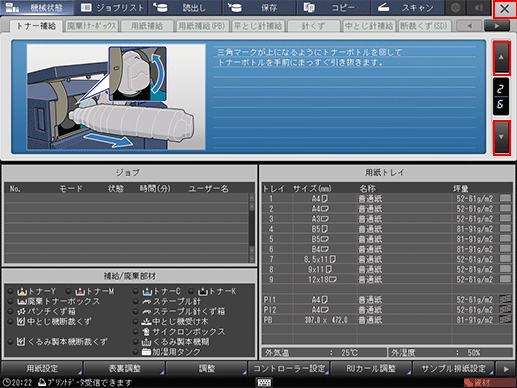Select the ステープル針 indicator

click(167, 302)
